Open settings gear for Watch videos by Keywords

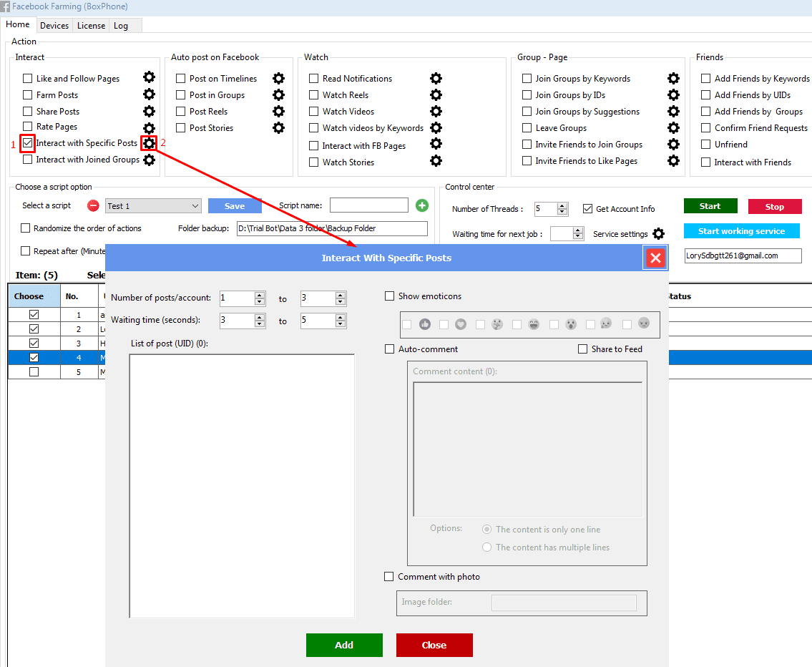[436, 127]
